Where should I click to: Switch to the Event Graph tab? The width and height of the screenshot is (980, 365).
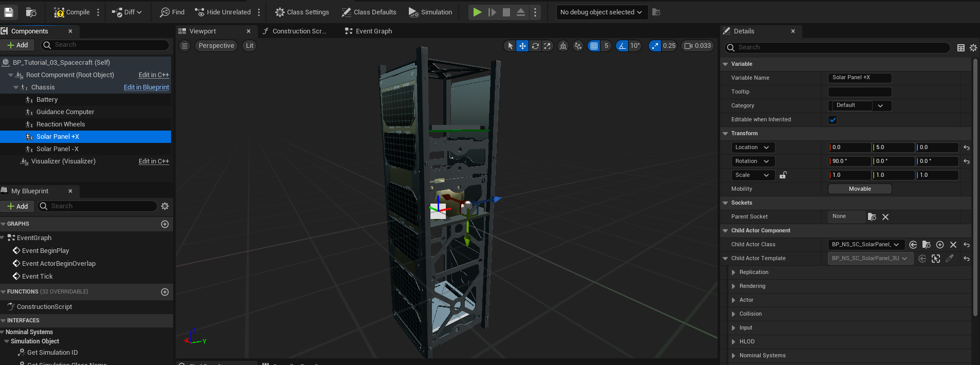pyautogui.click(x=373, y=31)
